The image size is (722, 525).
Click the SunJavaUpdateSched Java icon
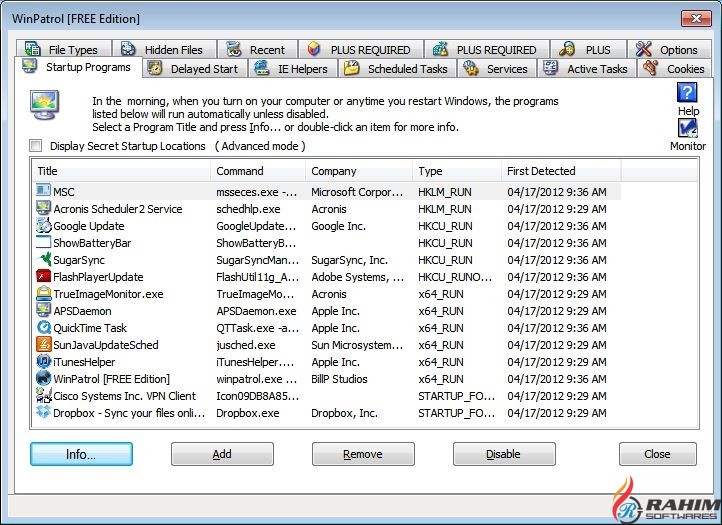pos(43,345)
